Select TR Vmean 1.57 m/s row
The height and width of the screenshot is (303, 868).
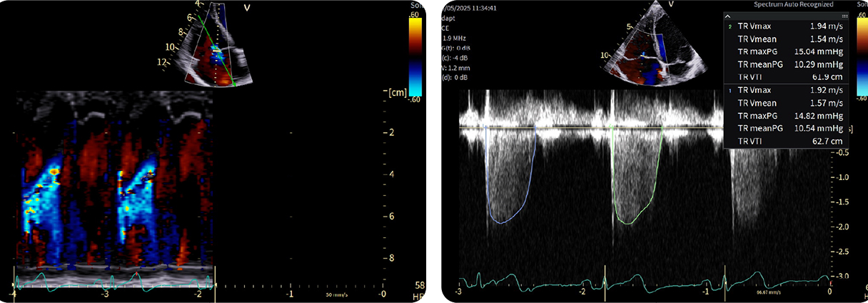(x=787, y=103)
